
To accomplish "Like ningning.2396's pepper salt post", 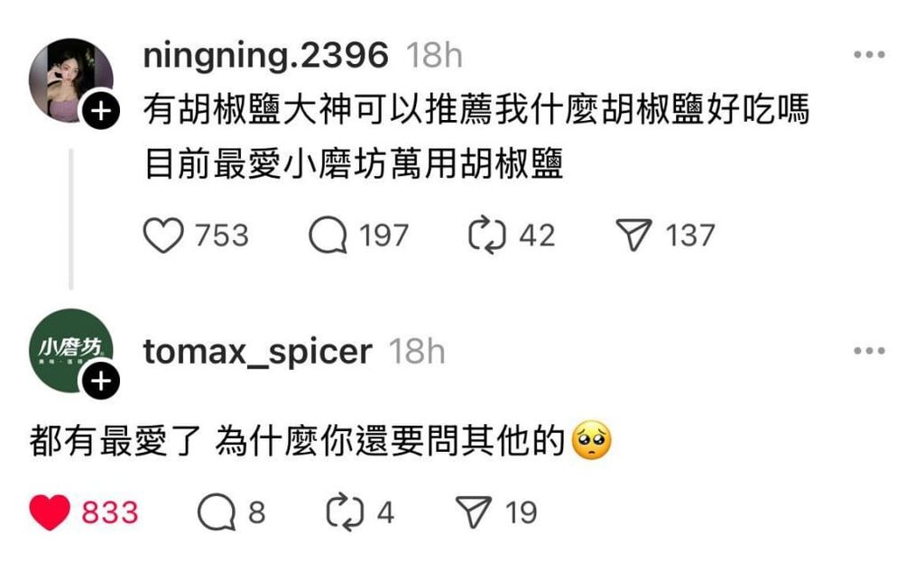I will pos(163,235).
